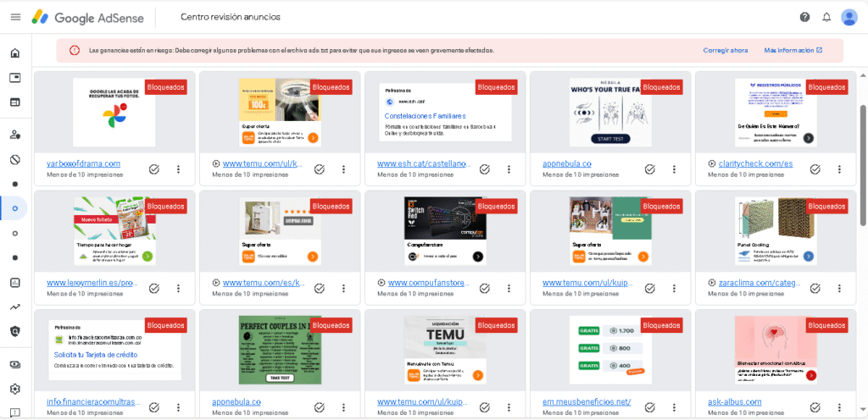Open the hamburger main menu
Screen dimensions: 868x420
point(14,17)
